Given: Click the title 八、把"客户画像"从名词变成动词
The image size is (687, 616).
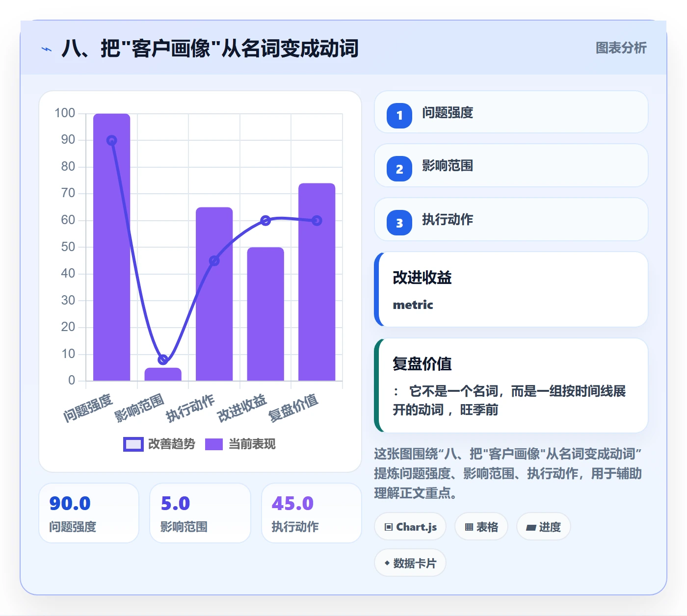Looking at the screenshot, I should [x=210, y=49].
